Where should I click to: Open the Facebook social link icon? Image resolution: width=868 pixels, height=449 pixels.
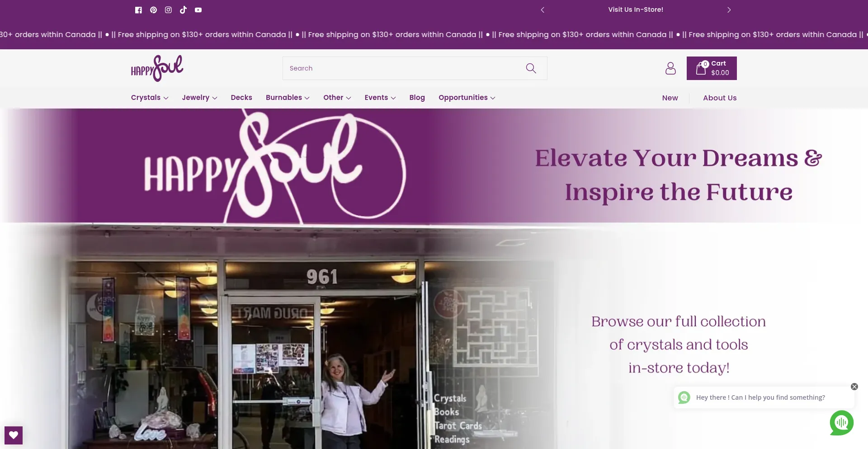click(138, 10)
